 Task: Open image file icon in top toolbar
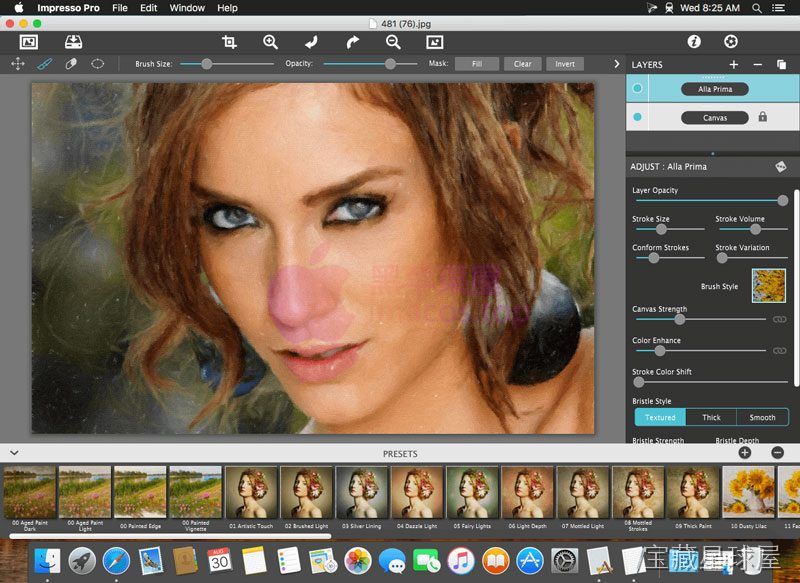[x=29, y=42]
